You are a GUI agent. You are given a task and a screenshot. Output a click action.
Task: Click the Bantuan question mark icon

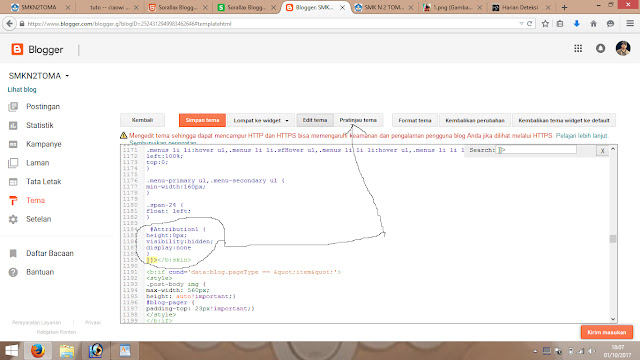[13, 272]
